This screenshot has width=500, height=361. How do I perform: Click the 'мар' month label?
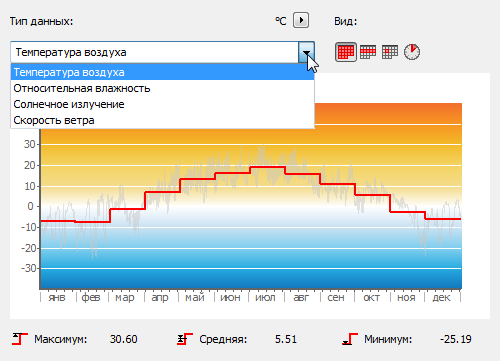coord(125,297)
